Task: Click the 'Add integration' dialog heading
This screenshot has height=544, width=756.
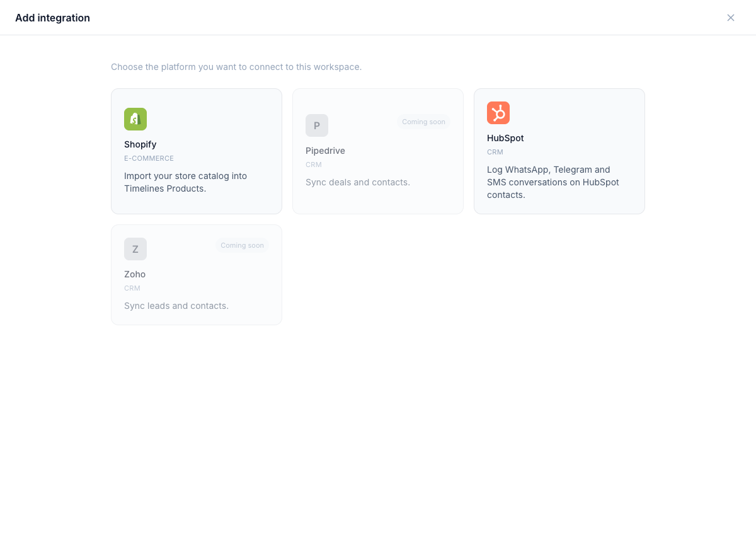Action: pos(52,18)
